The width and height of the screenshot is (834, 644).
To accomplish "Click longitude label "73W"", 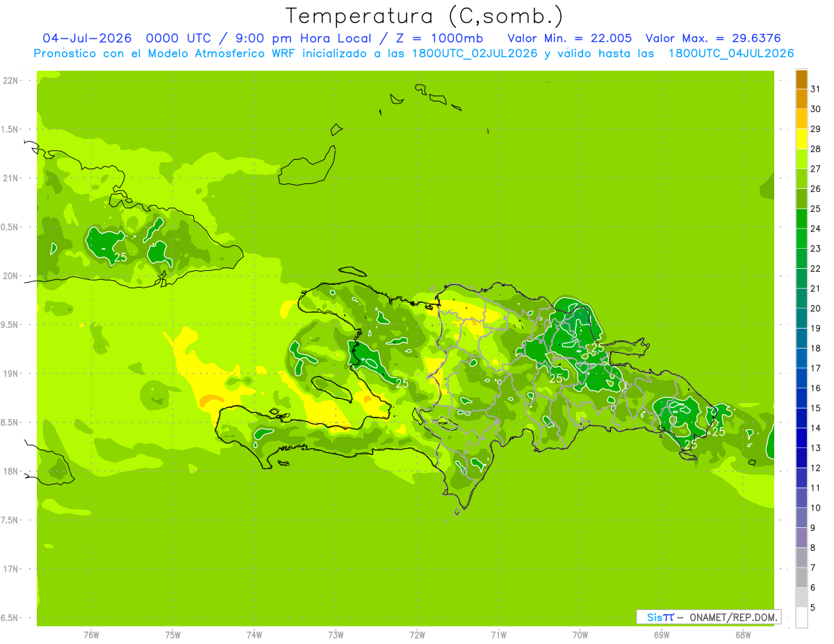I will pos(336,634).
